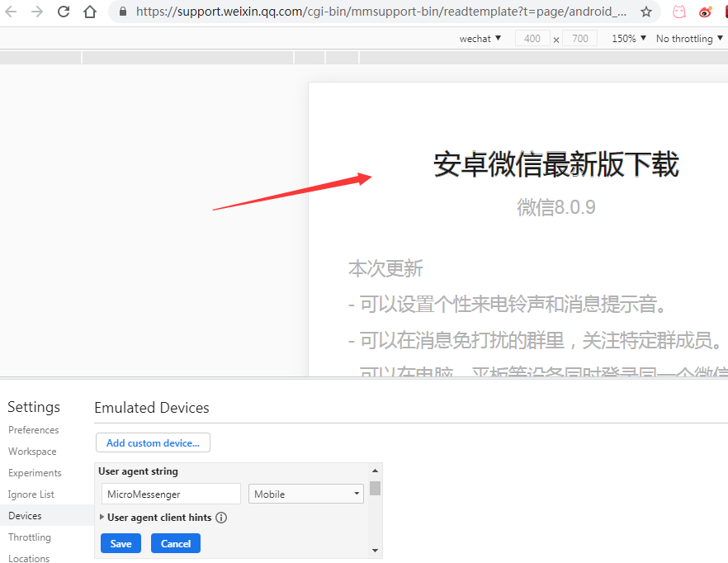This screenshot has height=563, width=728.
Task: Open Locations settings tab
Action: pyautogui.click(x=29, y=558)
